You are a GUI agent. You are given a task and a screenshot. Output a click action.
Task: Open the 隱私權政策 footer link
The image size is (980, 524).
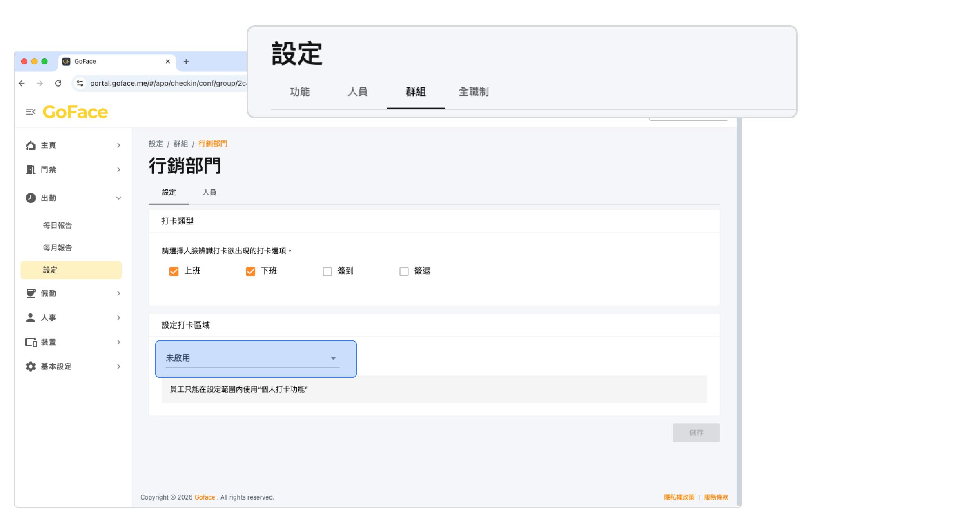coord(679,497)
